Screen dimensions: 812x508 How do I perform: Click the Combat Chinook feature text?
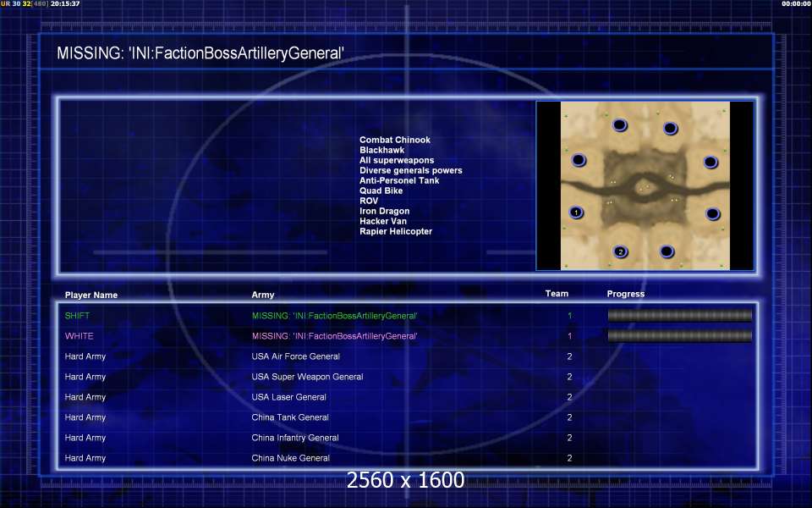pyautogui.click(x=394, y=141)
